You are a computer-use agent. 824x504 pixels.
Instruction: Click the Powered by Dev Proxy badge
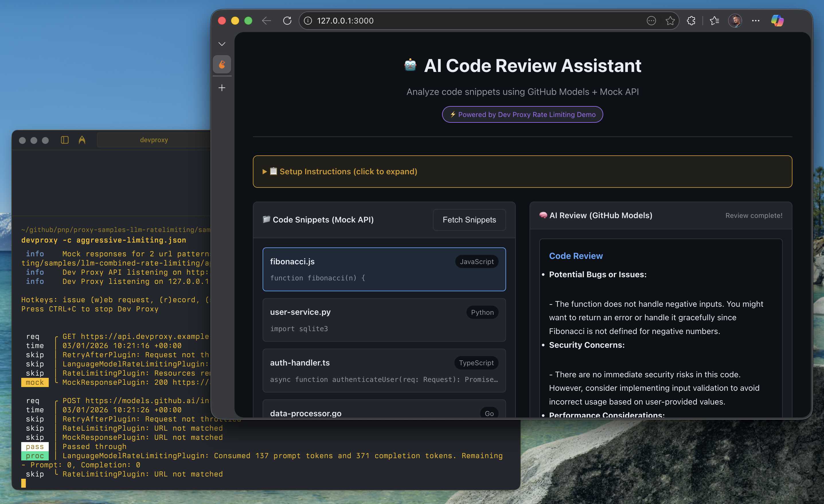click(522, 114)
